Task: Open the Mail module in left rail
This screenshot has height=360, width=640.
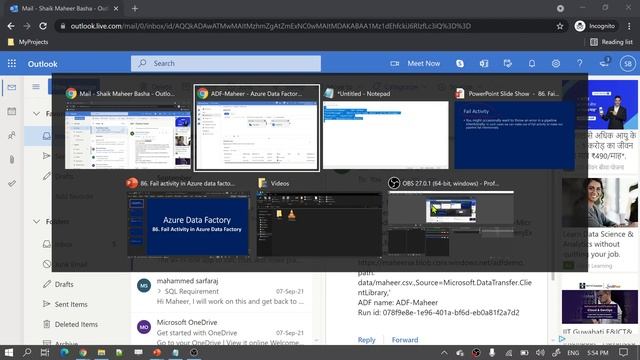Action: coord(12,87)
